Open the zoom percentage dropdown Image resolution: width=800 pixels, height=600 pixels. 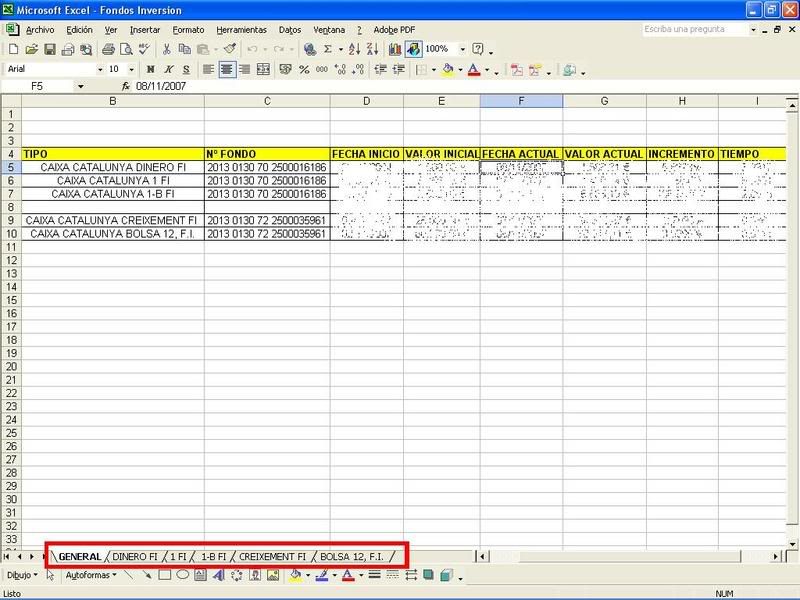point(463,49)
